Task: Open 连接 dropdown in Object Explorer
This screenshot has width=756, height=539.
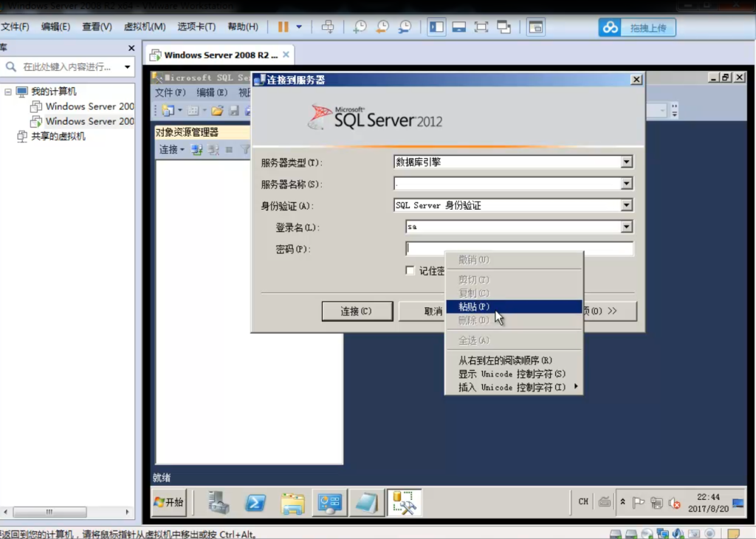Action: [171, 150]
